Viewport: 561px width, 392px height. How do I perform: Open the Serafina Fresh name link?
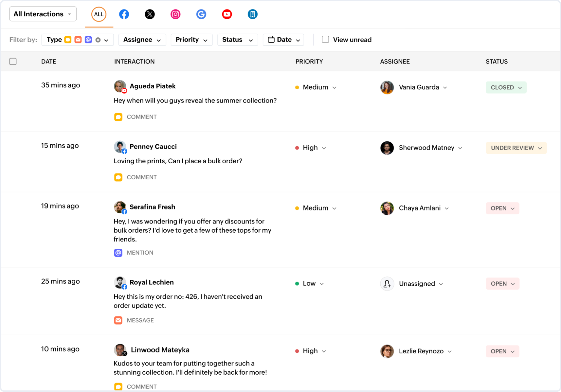coord(153,207)
